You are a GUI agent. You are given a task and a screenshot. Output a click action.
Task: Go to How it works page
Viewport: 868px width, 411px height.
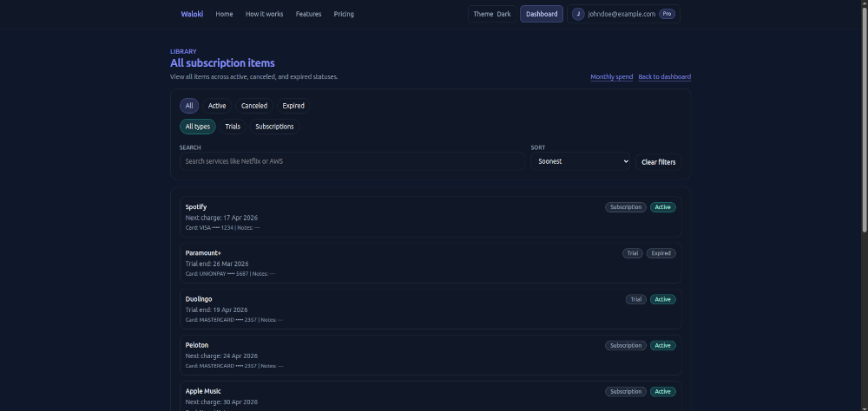click(264, 14)
